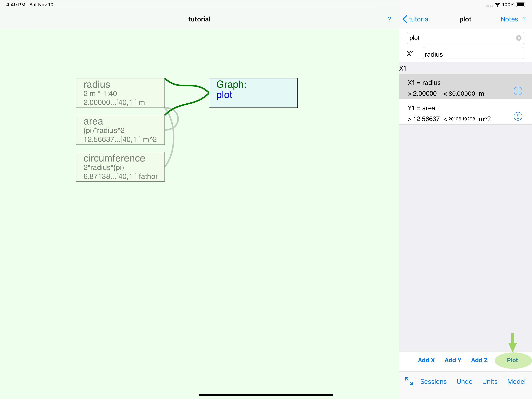Open the Model tab
Image resolution: width=532 pixels, height=399 pixels.
[x=516, y=381]
